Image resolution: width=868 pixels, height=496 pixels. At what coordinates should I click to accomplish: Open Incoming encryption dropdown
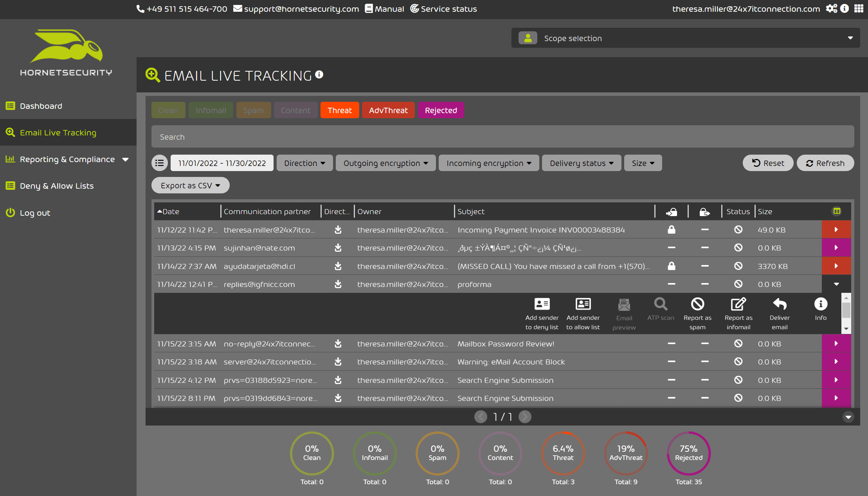click(489, 163)
